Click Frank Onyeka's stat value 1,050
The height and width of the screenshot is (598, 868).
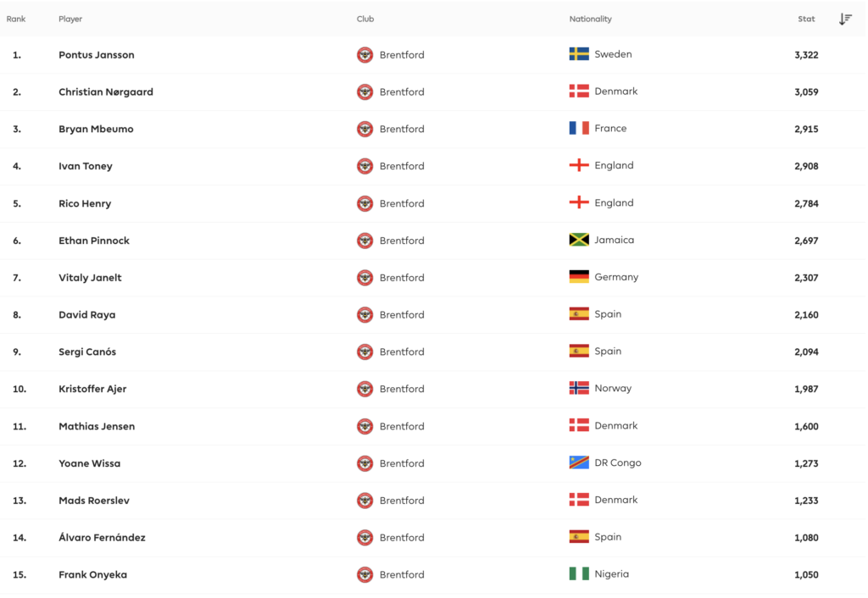point(806,574)
